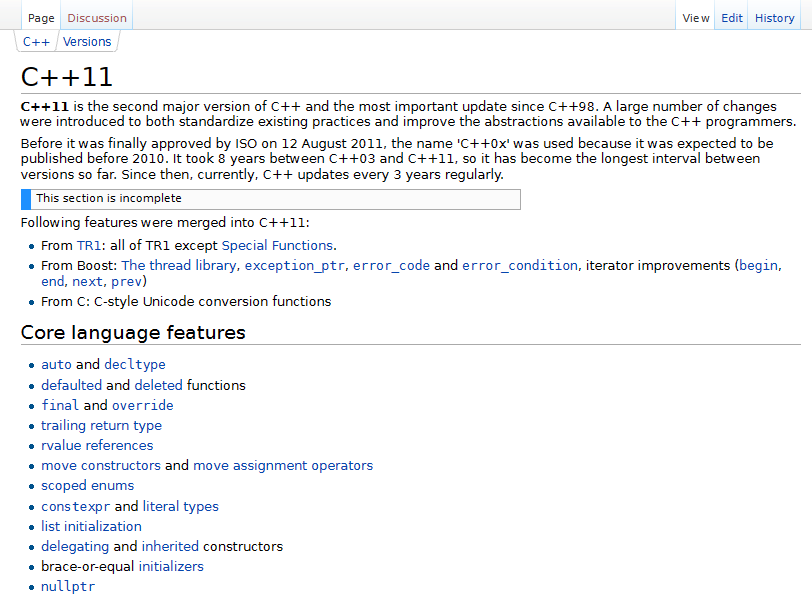This screenshot has height=598, width=812.
Task: Open the rvalue references link
Action: click(x=97, y=445)
